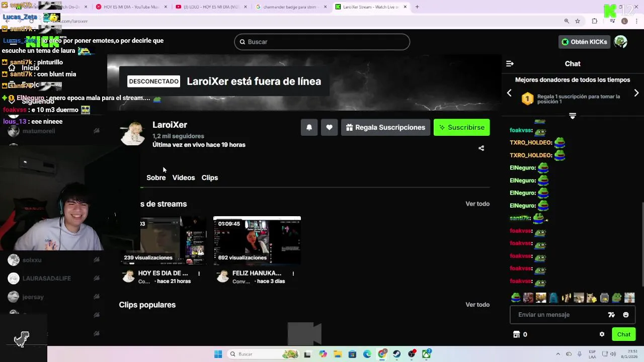The image size is (644, 362).
Task: Expand hidden system tray icons chevron
Action: 558,354
